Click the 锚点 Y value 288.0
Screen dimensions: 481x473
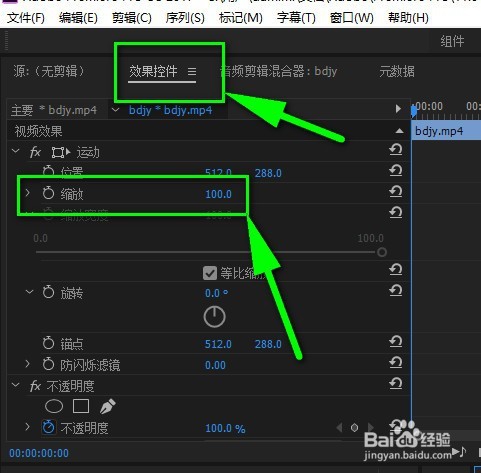(268, 344)
